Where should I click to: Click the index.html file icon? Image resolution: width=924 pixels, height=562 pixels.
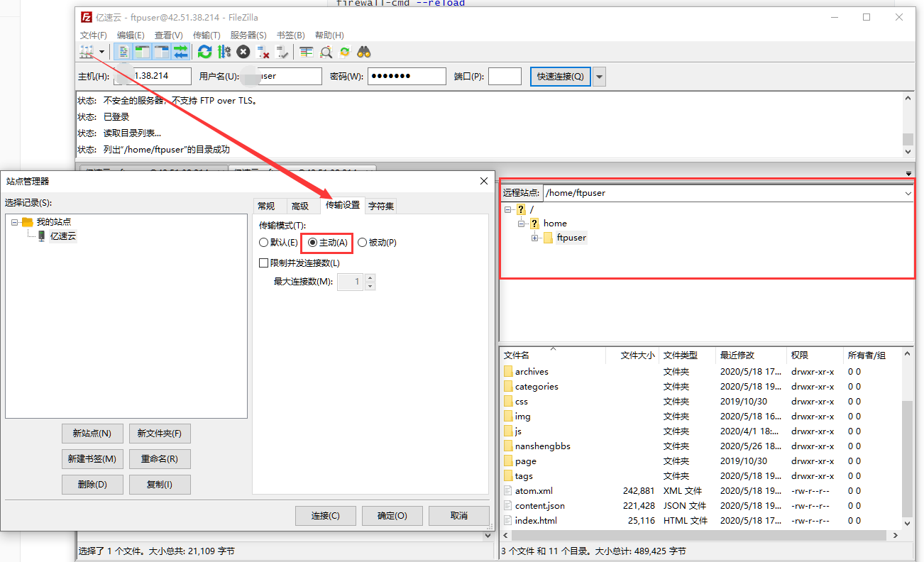(508, 520)
